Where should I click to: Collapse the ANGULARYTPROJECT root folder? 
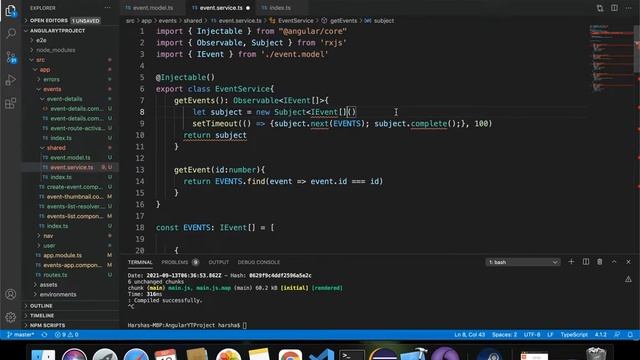tap(57, 31)
